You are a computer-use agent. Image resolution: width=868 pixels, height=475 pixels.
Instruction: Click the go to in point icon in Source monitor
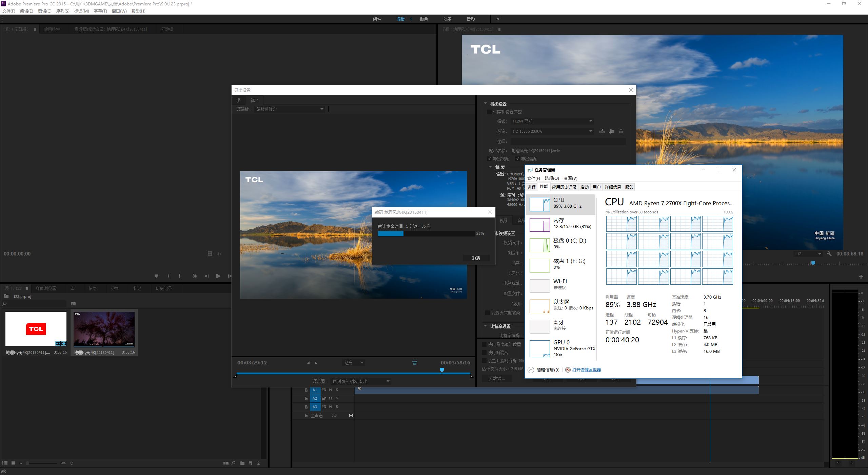pos(195,276)
